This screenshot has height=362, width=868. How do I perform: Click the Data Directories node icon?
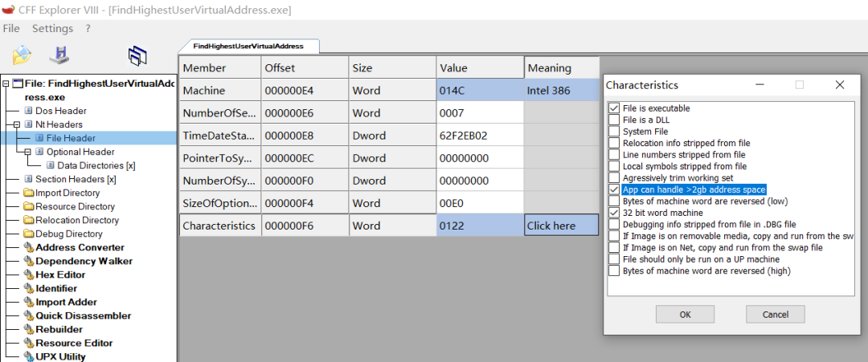51,165
